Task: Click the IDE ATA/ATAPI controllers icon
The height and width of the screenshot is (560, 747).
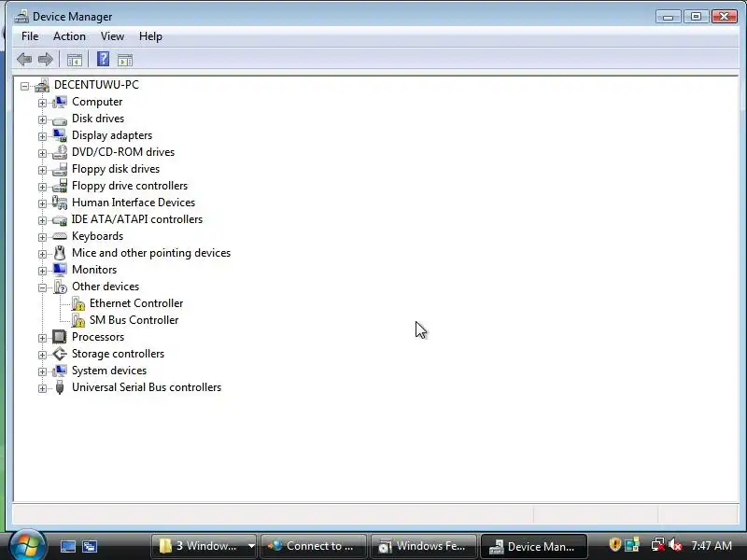Action: tap(60, 220)
